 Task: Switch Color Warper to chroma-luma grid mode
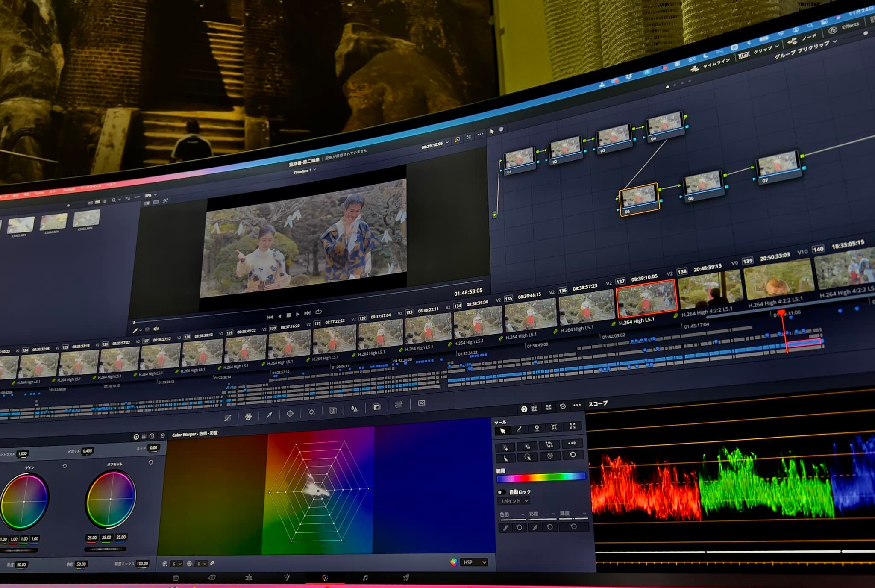click(x=534, y=409)
